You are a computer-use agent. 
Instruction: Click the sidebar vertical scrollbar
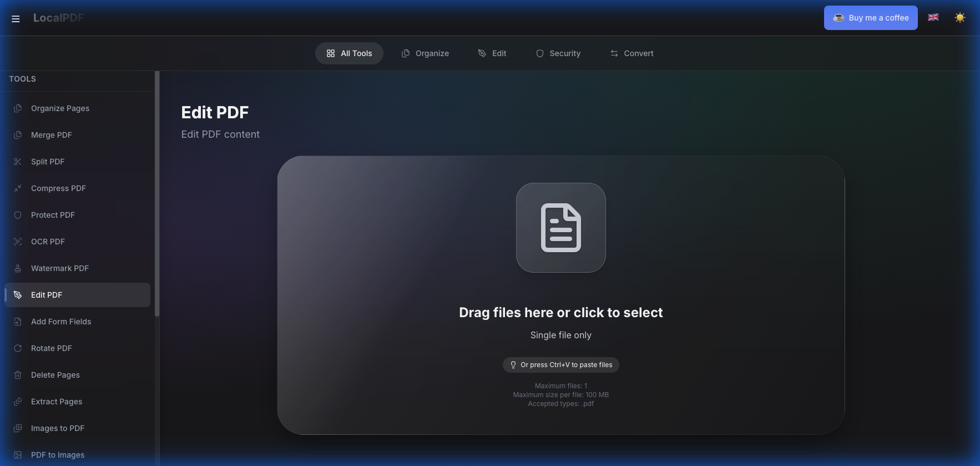(x=157, y=194)
